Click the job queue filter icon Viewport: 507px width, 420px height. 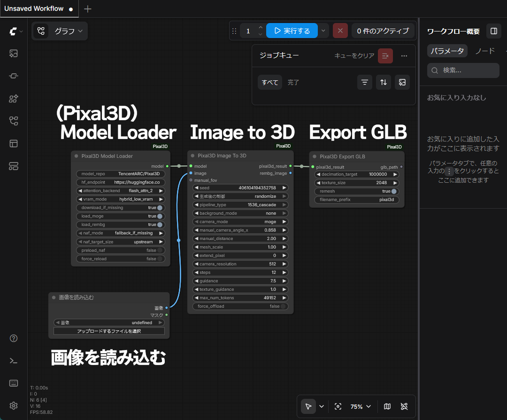(x=365, y=82)
